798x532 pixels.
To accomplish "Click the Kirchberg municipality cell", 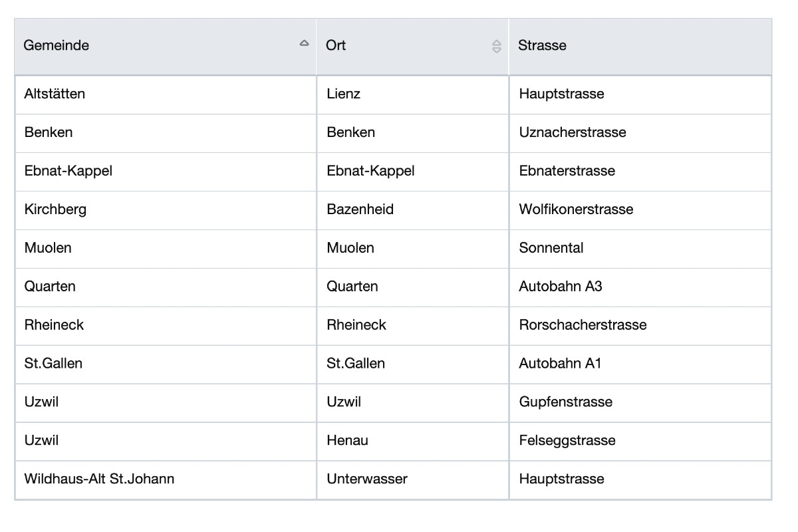I will pyautogui.click(x=55, y=209).
